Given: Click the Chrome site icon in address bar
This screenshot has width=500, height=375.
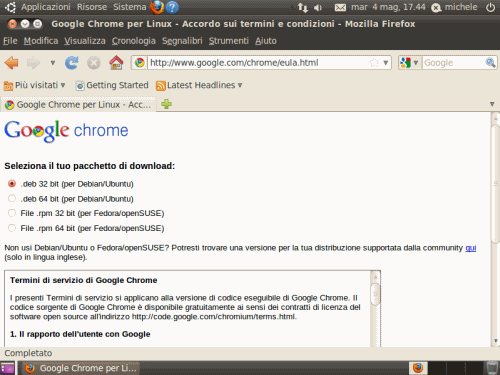Looking at the screenshot, I should point(140,63).
